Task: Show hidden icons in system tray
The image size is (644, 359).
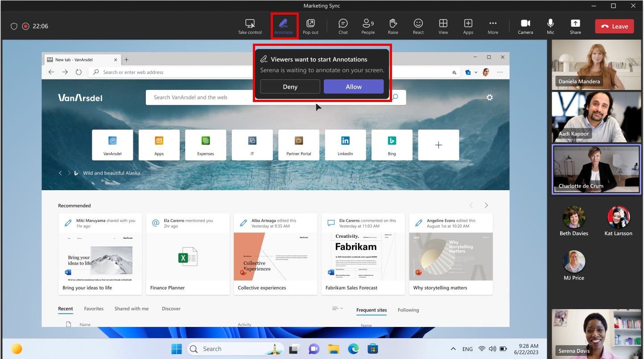Action: (x=453, y=349)
